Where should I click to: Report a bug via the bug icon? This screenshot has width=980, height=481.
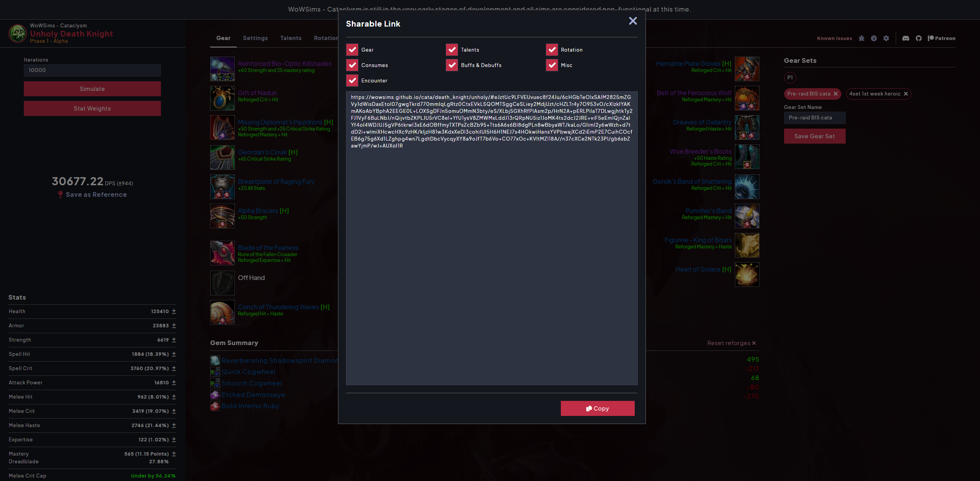click(x=861, y=38)
